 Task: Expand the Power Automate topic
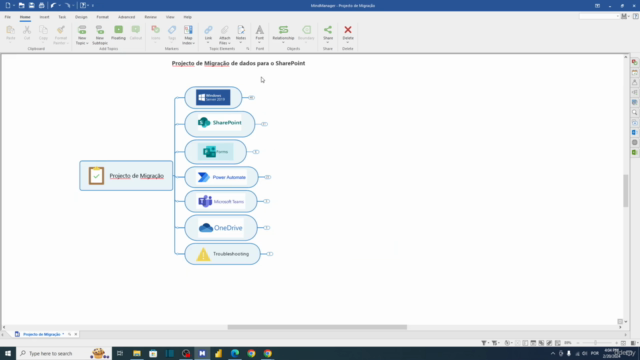[x=268, y=177]
